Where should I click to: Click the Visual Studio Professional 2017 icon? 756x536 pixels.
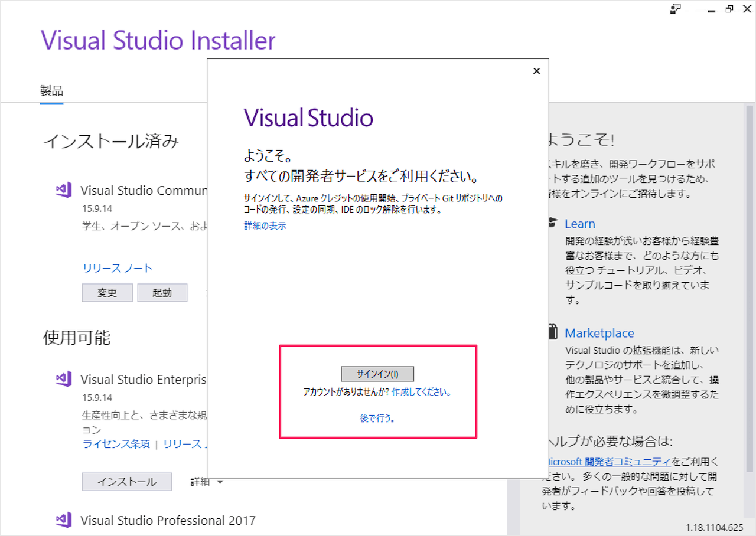pos(64,520)
